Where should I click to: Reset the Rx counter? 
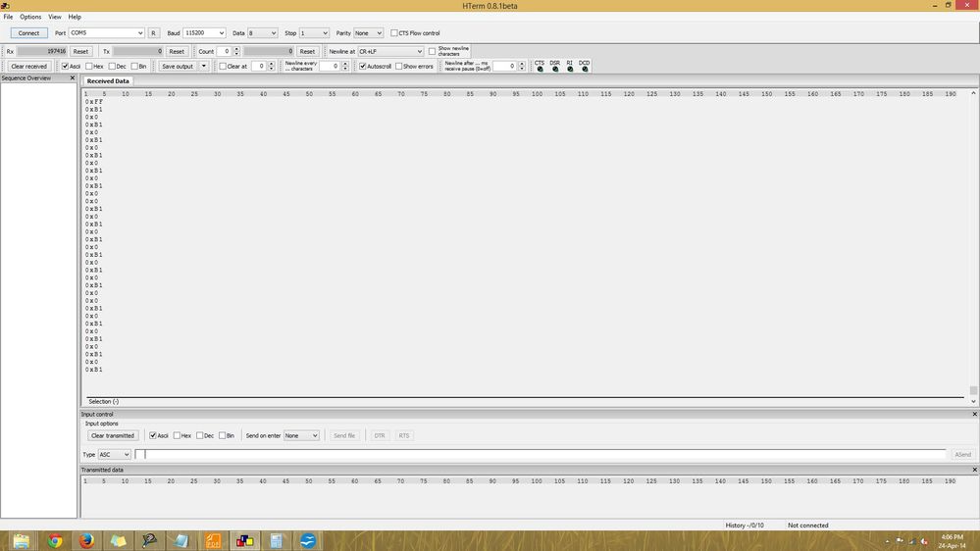(x=80, y=51)
